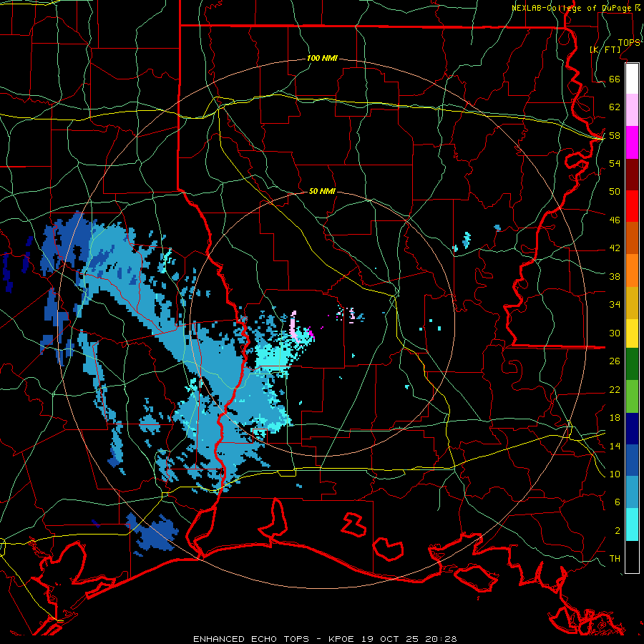Click the black TH swatch of the legend

[x=632, y=557]
